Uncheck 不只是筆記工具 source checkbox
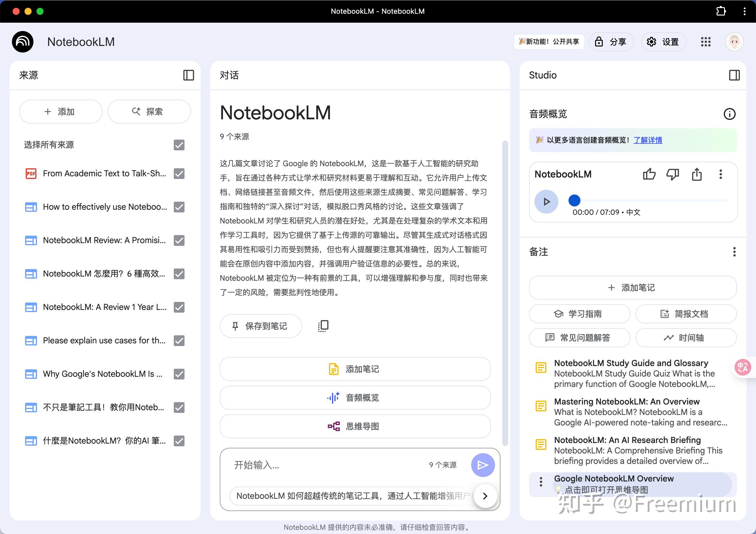 179,407
